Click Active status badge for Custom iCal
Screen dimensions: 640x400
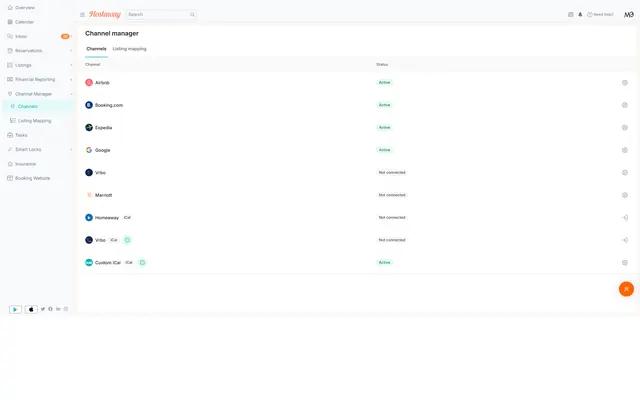[384, 262]
